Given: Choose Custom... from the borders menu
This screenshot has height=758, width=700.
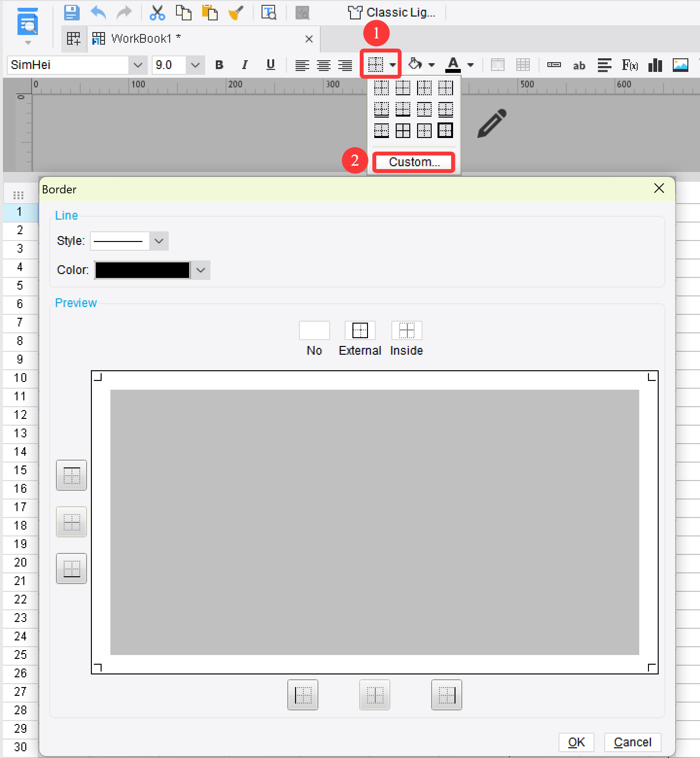Looking at the screenshot, I should click(413, 161).
